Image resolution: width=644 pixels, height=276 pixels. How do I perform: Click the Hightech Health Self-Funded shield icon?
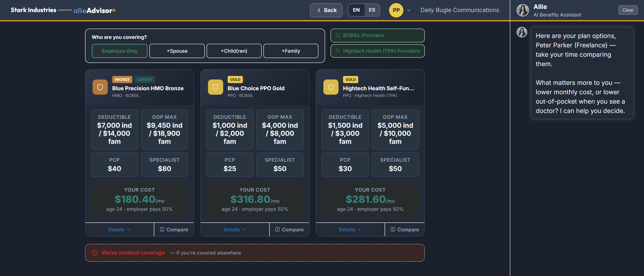(331, 87)
